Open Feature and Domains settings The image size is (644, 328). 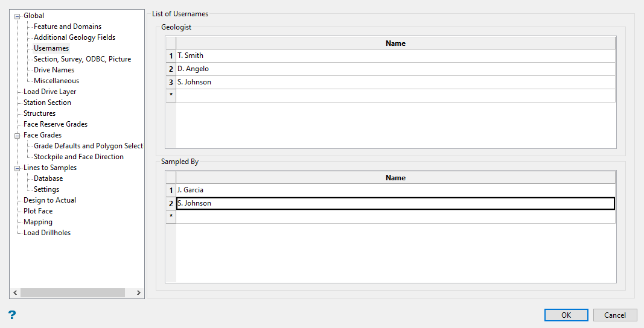(x=68, y=27)
